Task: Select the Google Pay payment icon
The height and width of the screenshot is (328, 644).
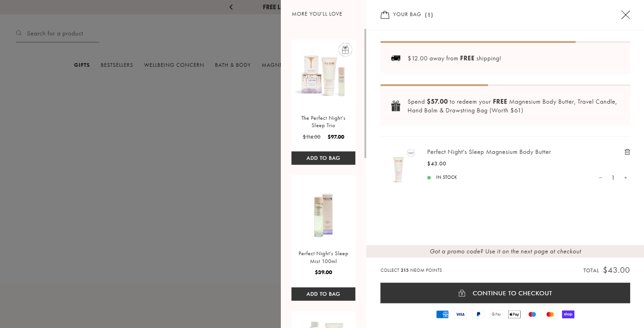Action: click(496, 314)
